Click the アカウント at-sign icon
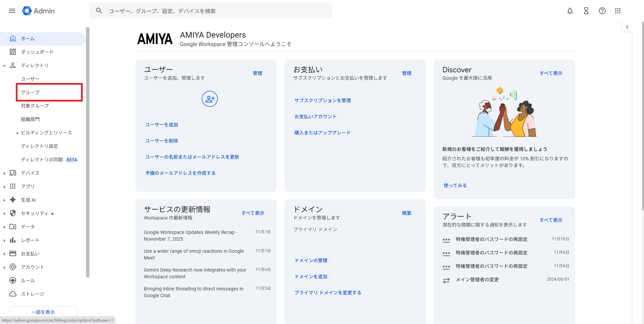Screen dimensions: 644x324 tap(13, 267)
